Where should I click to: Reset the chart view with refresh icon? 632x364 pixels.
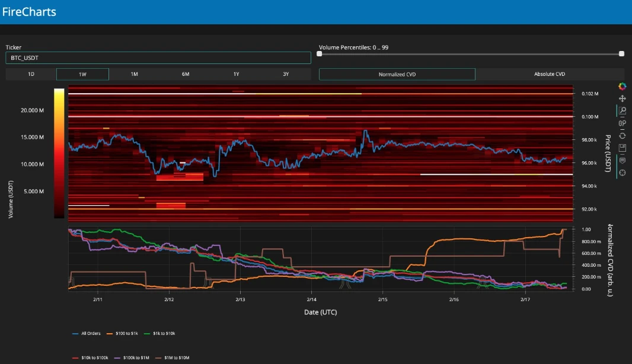pyautogui.click(x=623, y=135)
